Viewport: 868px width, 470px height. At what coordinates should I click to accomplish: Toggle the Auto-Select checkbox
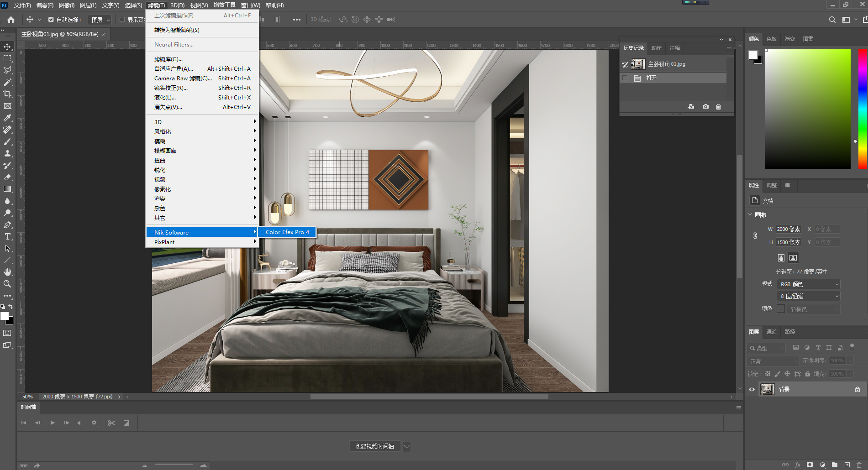tap(51, 20)
